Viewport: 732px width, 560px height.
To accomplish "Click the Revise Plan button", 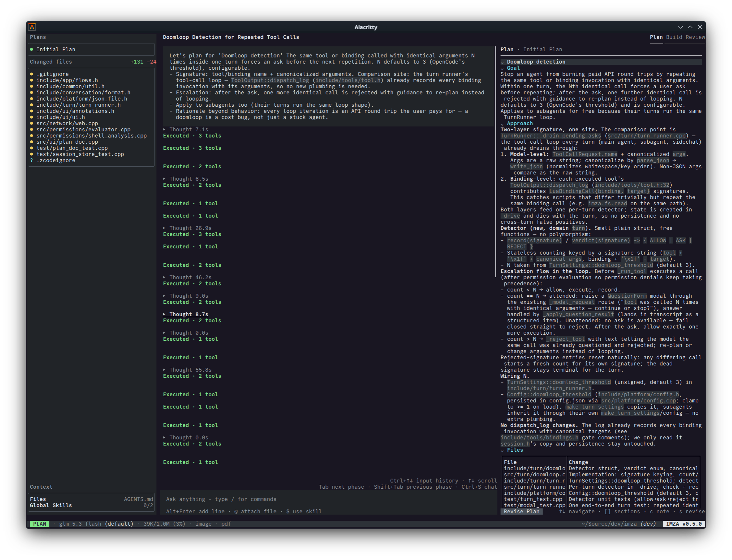I will (521, 512).
